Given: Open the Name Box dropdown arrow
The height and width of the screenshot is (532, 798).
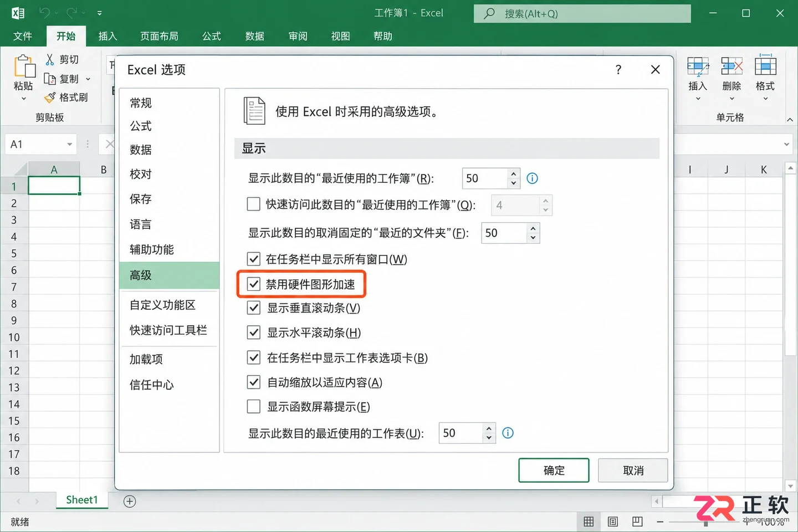Looking at the screenshot, I should tap(70, 145).
